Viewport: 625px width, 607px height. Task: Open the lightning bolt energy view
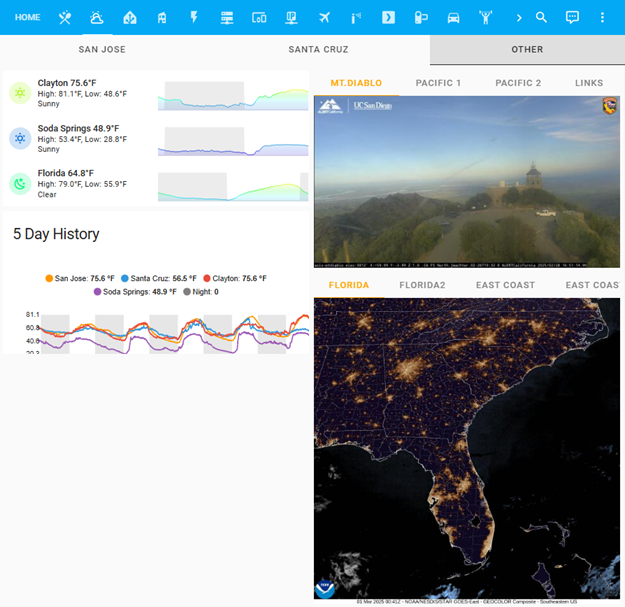click(194, 17)
